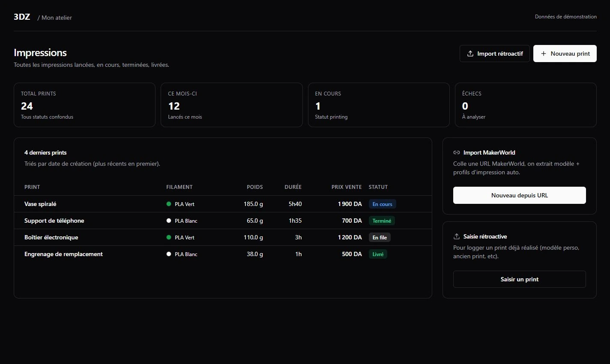Click the white dot in Engrenage de remplacement row
The width and height of the screenshot is (610, 364).
(169, 254)
